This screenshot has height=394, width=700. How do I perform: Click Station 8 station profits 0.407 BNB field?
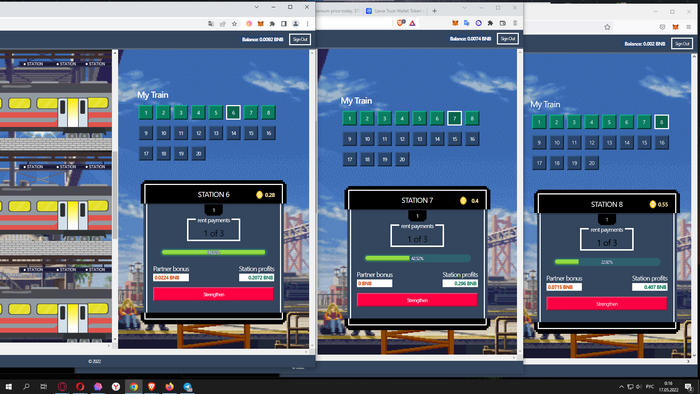(650, 287)
